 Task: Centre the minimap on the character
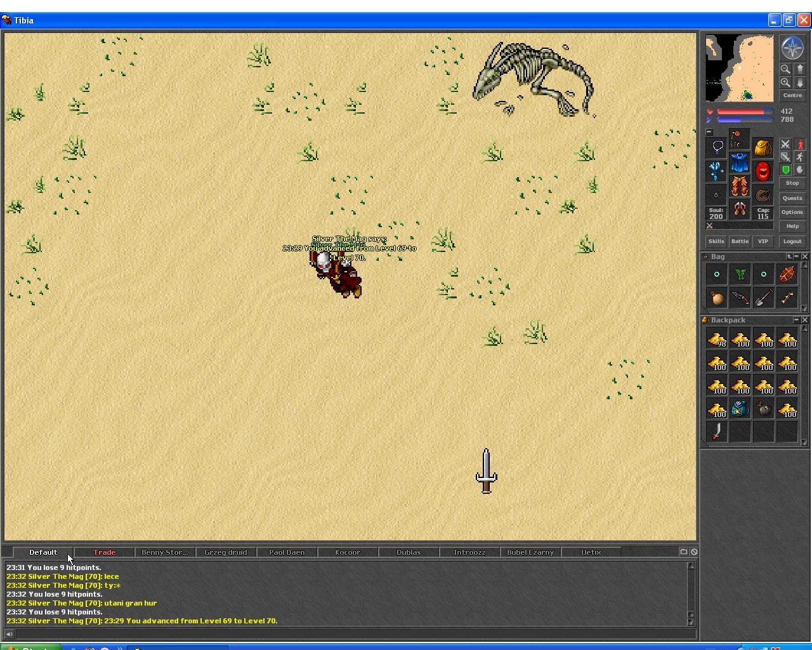click(x=792, y=95)
